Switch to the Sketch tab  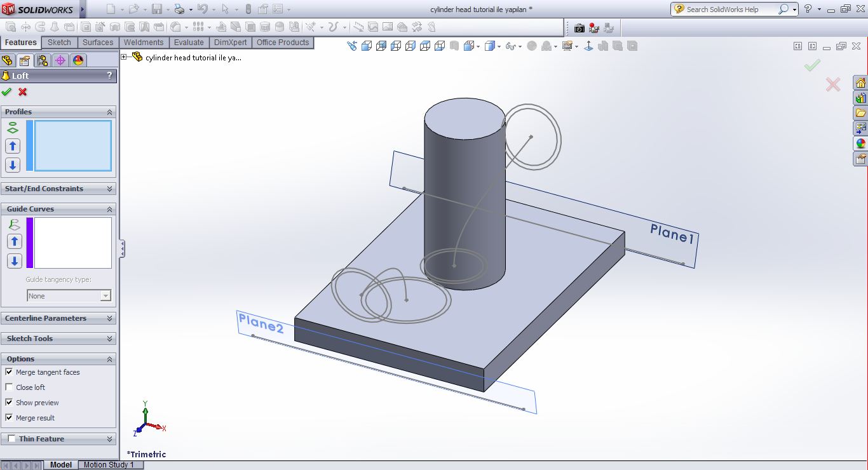click(x=59, y=43)
